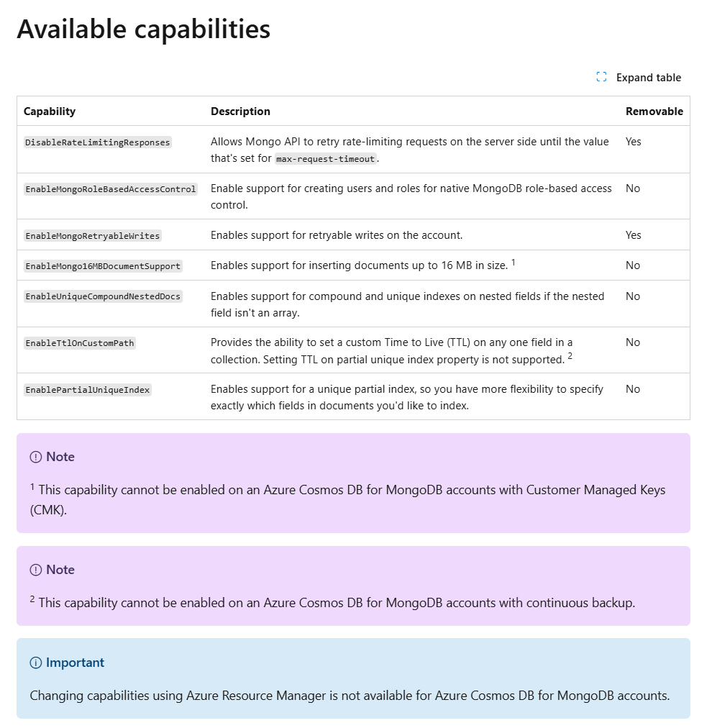
Task: Select Yes in the Removable column first row
Action: 633,142
